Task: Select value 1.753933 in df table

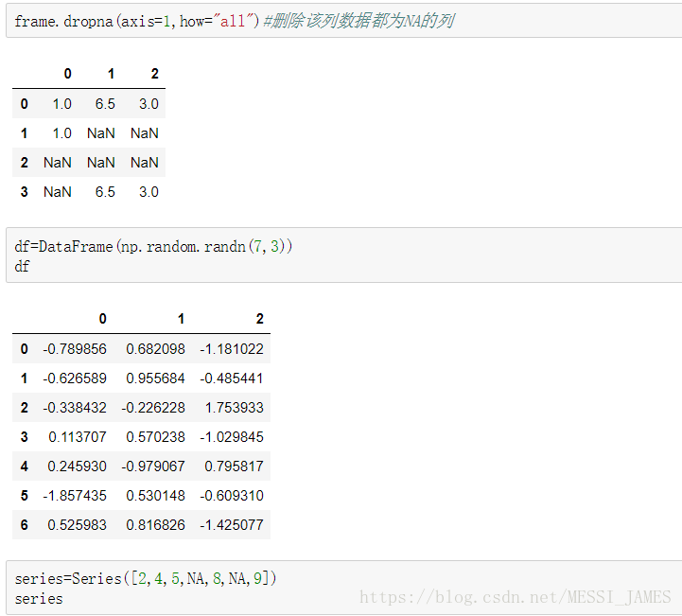Action: [x=234, y=408]
